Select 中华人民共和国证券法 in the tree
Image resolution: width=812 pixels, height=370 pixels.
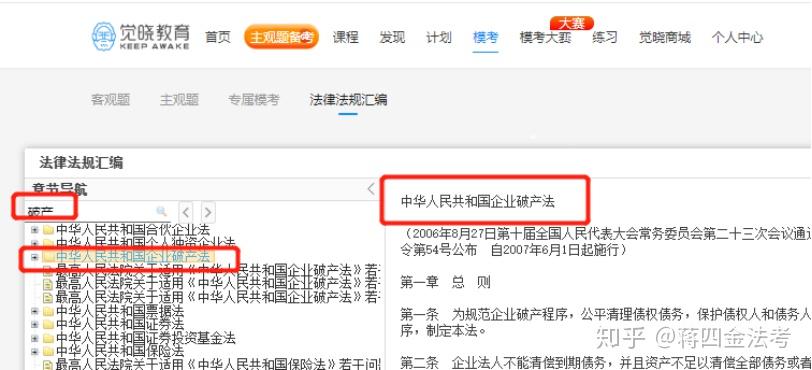tap(120, 325)
